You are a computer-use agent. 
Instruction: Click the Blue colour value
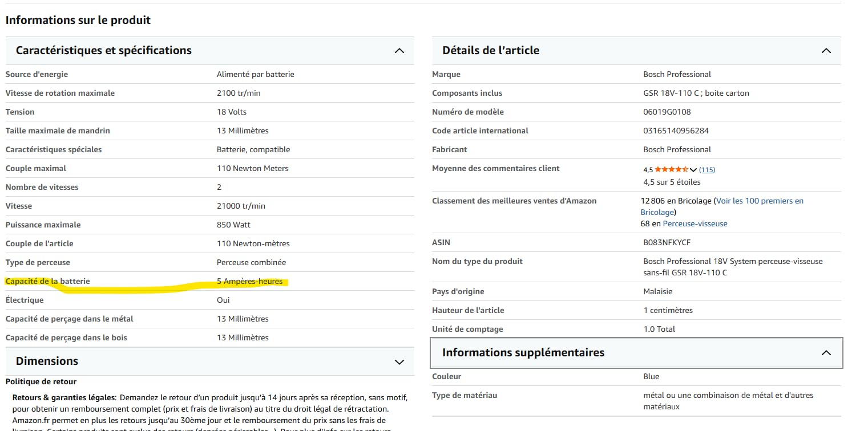tap(651, 377)
